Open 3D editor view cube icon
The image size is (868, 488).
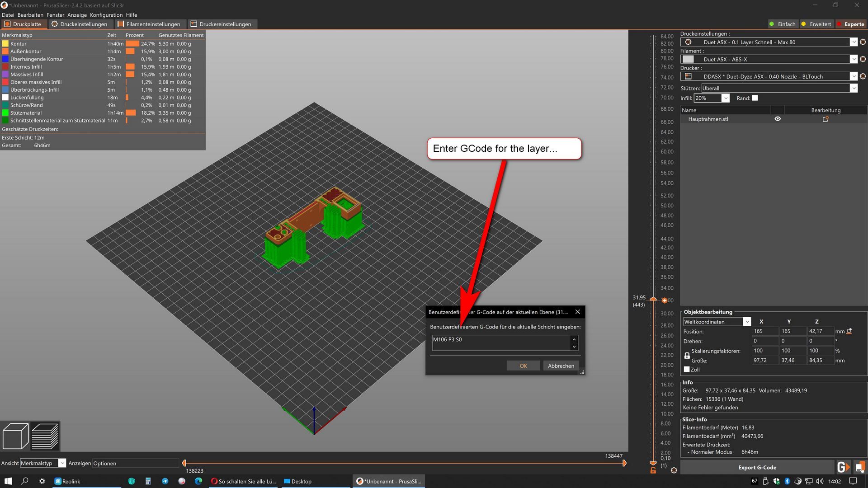16,436
